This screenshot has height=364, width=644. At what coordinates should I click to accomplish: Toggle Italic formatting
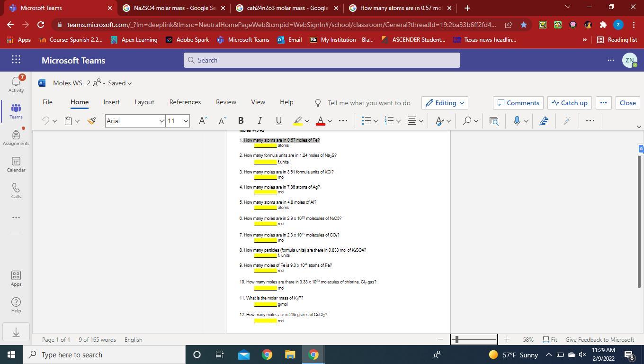259,121
